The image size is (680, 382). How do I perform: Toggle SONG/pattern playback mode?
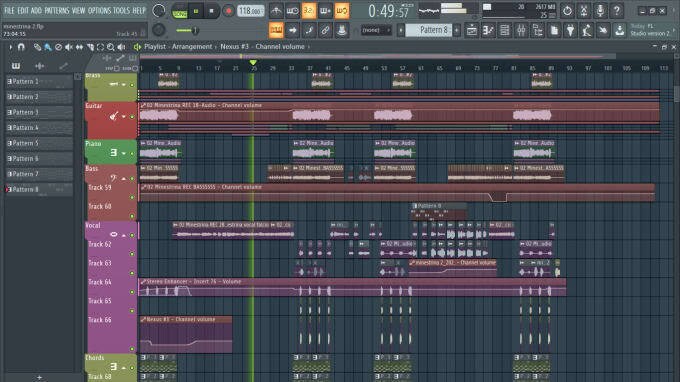179,11
